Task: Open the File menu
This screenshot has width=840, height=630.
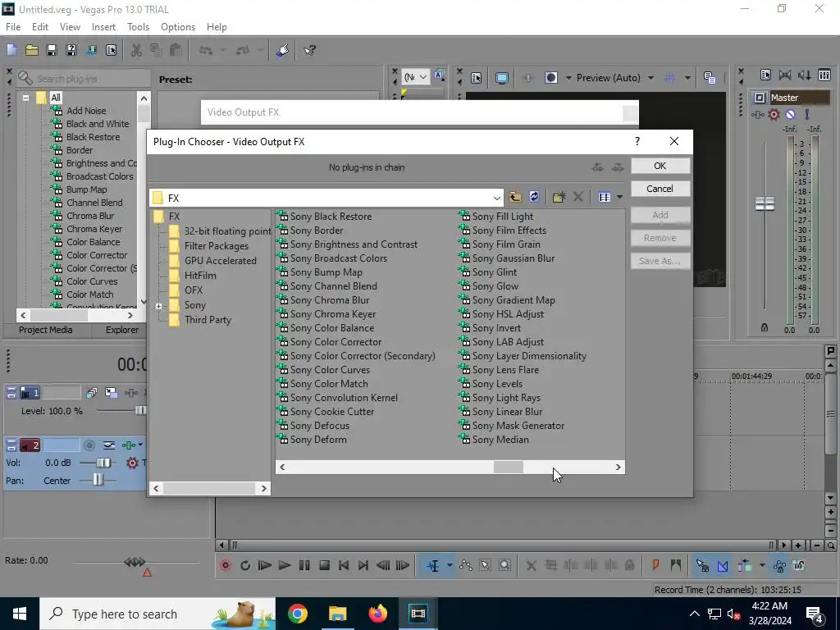Action: click(13, 27)
